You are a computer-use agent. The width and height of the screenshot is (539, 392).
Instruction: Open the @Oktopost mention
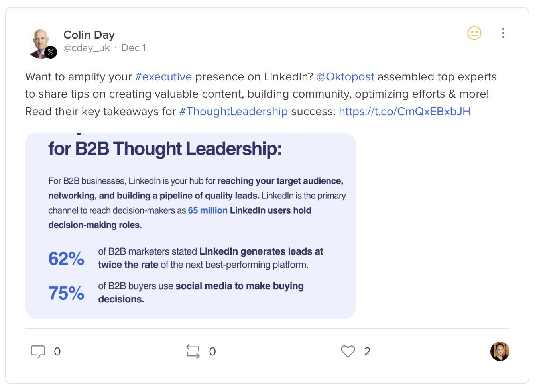click(345, 77)
